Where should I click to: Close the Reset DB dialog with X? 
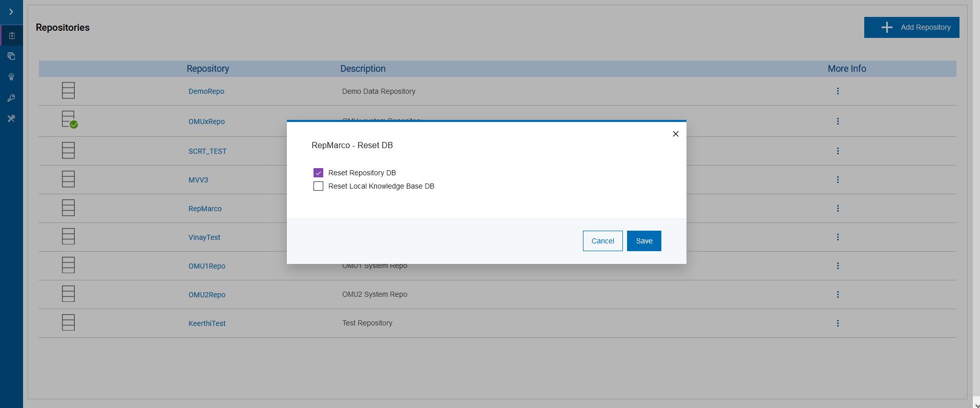(x=675, y=134)
